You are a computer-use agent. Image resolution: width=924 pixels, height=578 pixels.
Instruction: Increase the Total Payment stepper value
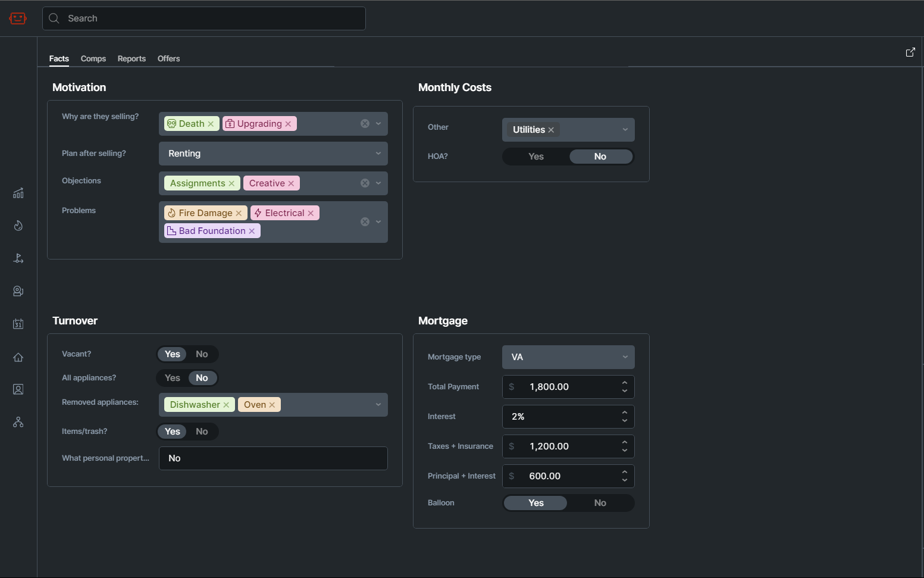click(x=625, y=383)
